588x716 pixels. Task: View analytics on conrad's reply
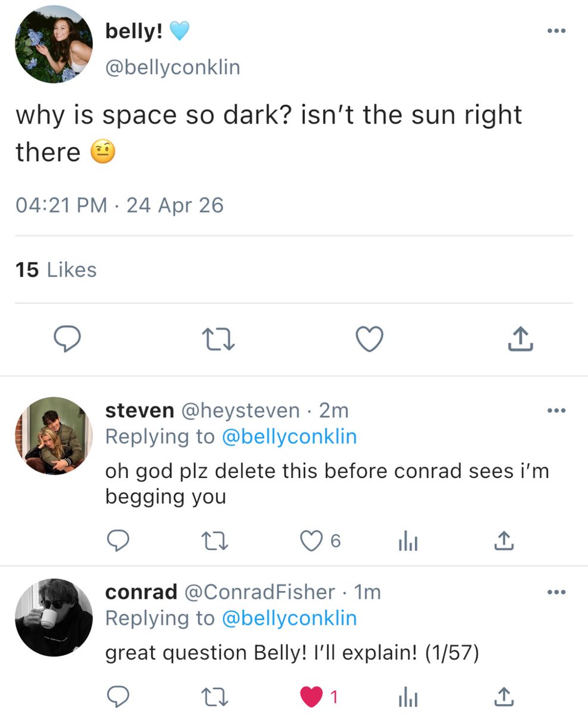tap(407, 696)
